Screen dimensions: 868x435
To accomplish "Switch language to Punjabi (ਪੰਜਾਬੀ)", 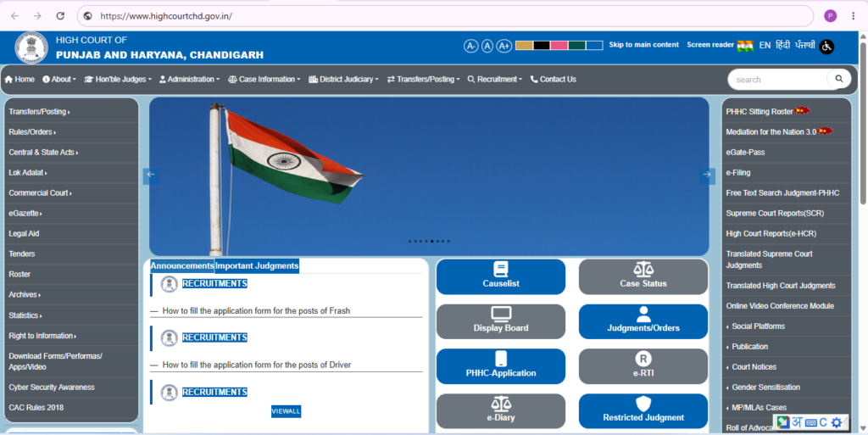I will coord(805,46).
